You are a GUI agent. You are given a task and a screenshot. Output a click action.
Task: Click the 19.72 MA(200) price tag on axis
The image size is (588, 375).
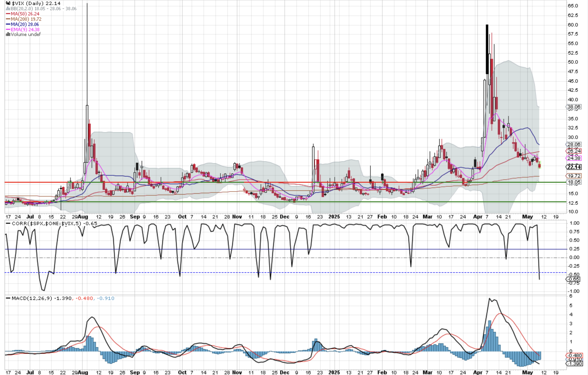click(574, 176)
